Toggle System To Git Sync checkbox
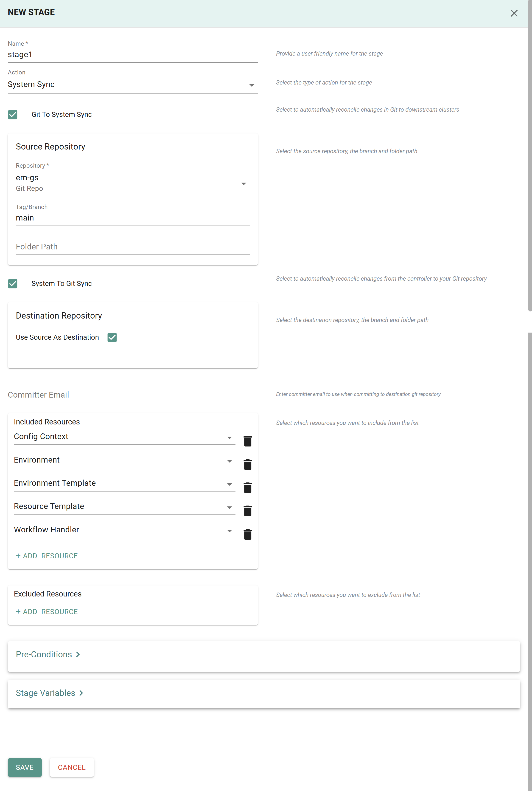This screenshot has height=791, width=532. 13,284
